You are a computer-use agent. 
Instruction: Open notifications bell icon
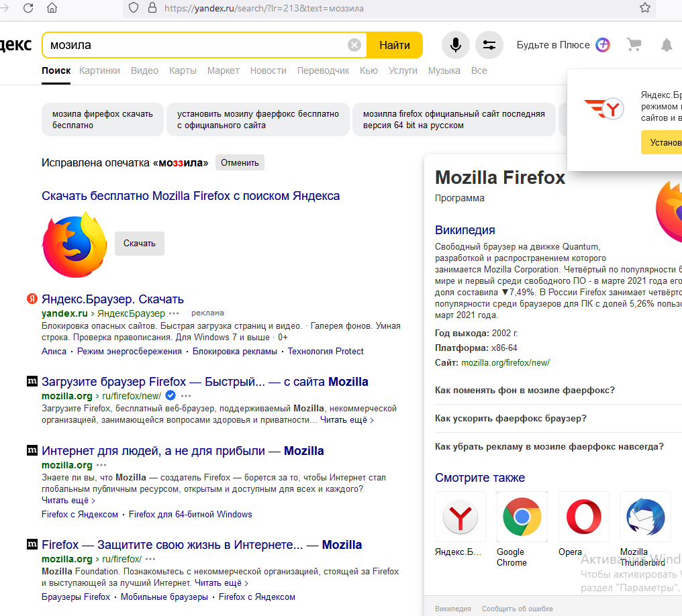pos(667,45)
